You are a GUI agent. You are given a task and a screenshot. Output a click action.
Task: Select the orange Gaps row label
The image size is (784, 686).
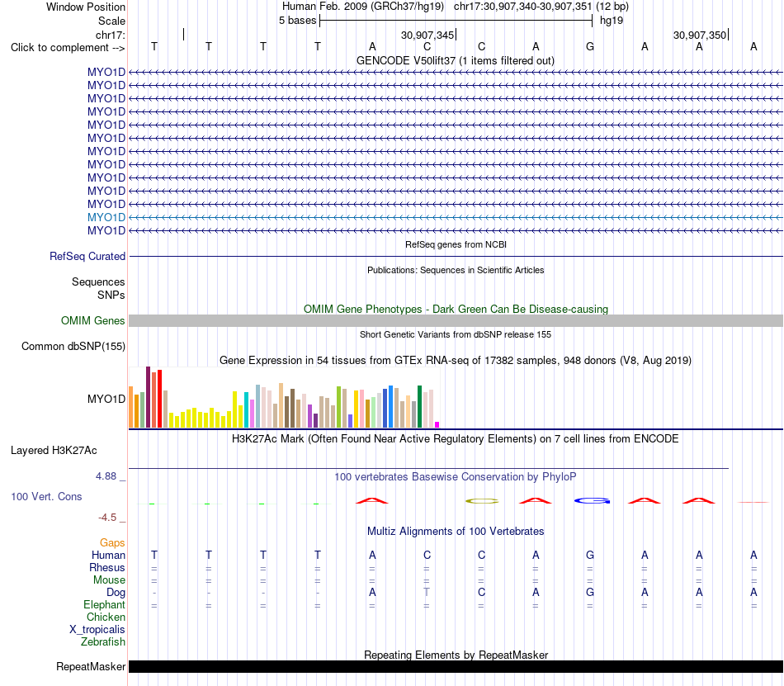(112, 543)
